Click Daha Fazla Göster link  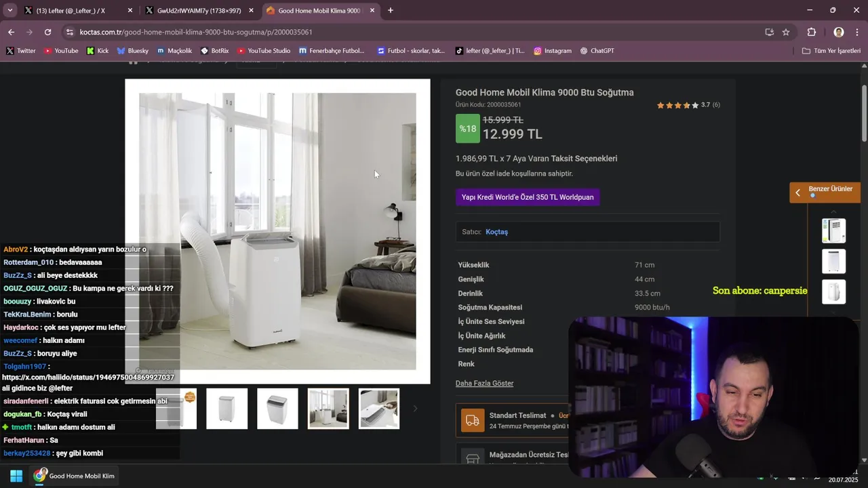pos(484,384)
